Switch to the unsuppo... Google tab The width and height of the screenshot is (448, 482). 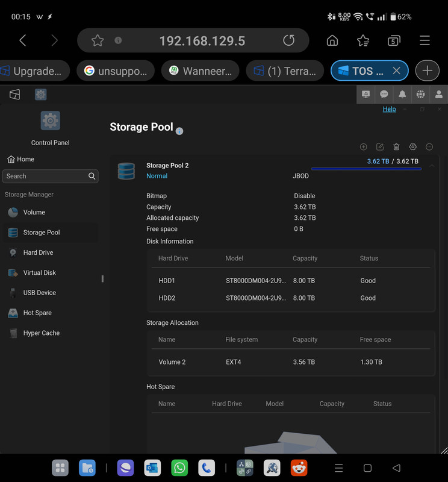(x=116, y=70)
